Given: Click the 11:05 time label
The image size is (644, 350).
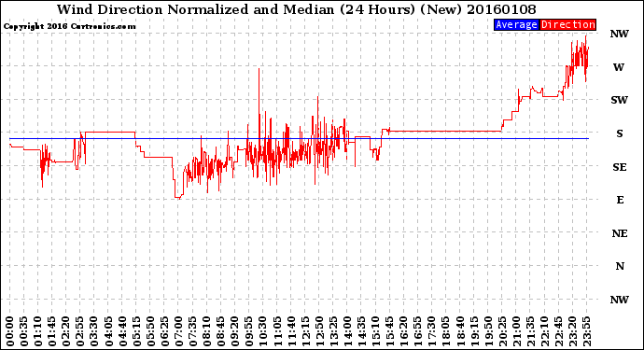Looking at the screenshot, I should coord(277,331).
